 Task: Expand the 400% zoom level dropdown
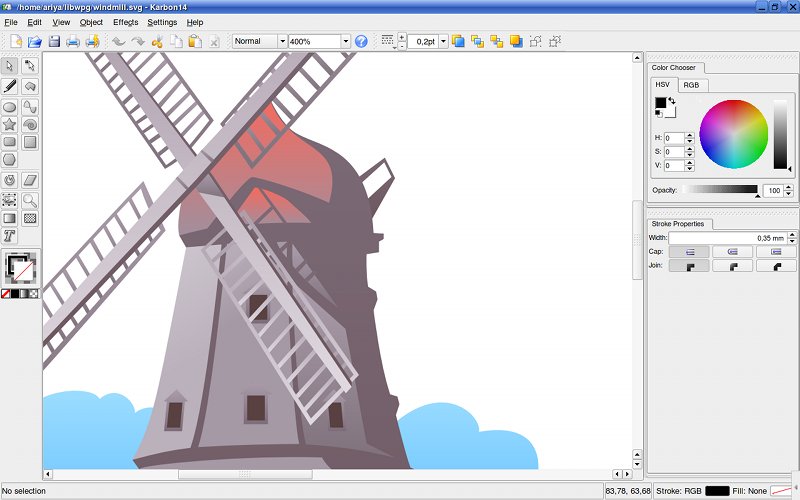(346, 41)
